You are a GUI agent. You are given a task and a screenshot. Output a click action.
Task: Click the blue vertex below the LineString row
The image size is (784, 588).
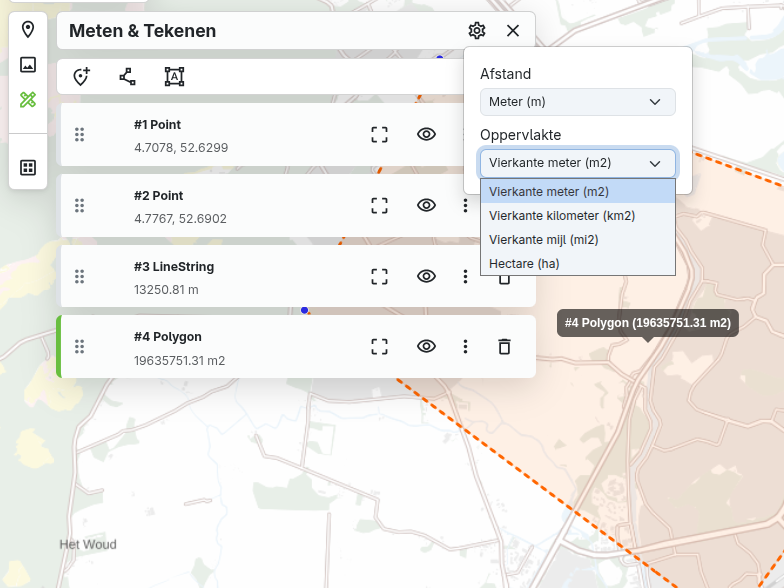point(304,310)
